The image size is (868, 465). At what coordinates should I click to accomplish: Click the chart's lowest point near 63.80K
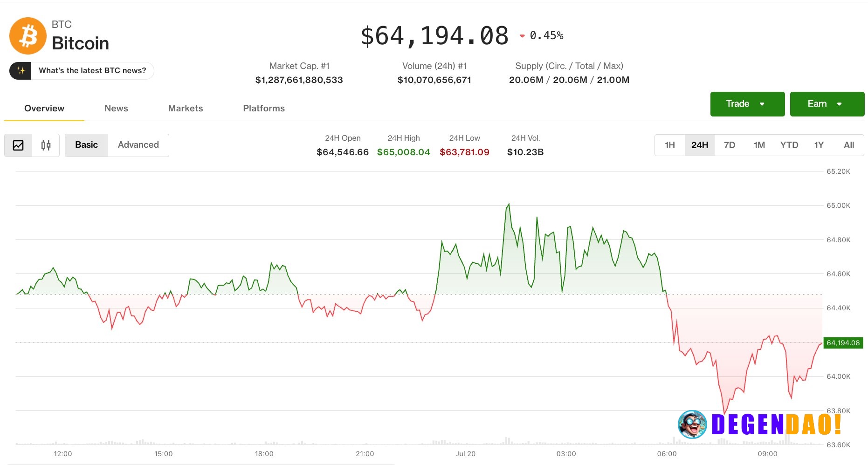click(x=724, y=413)
